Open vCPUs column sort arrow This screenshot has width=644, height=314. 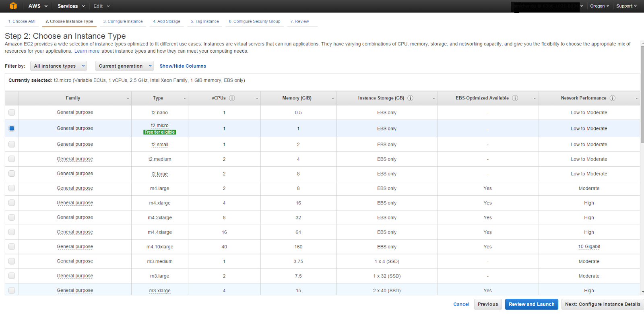tap(257, 98)
